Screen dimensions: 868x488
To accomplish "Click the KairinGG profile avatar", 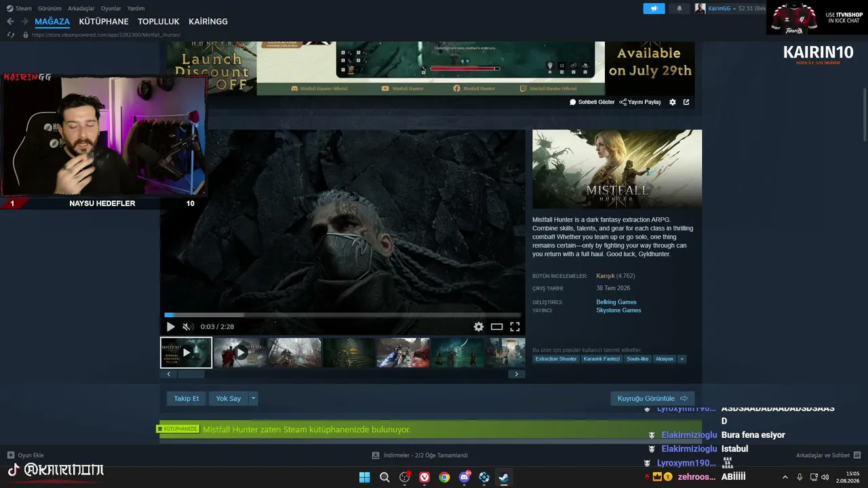I will pyautogui.click(x=700, y=9).
